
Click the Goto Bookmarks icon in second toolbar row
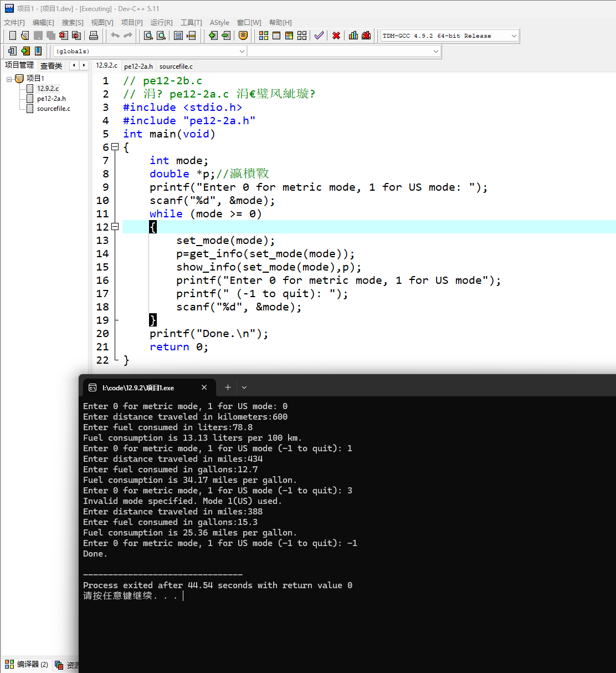(38, 51)
